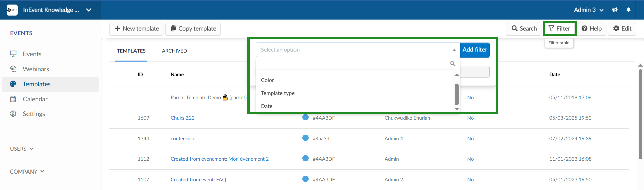Click the Webinars headset icon
Viewport: 644px width, 190px height.
tap(13, 69)
